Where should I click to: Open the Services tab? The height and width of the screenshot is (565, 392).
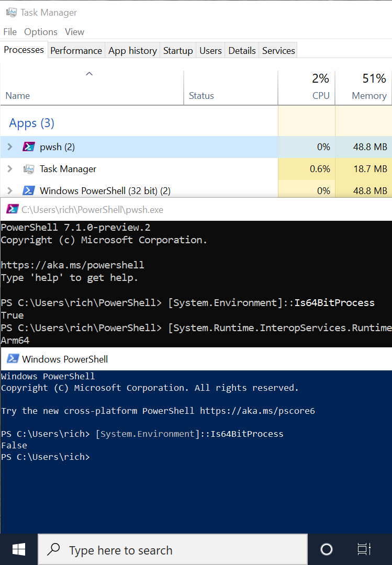click(x=278, y=51)
